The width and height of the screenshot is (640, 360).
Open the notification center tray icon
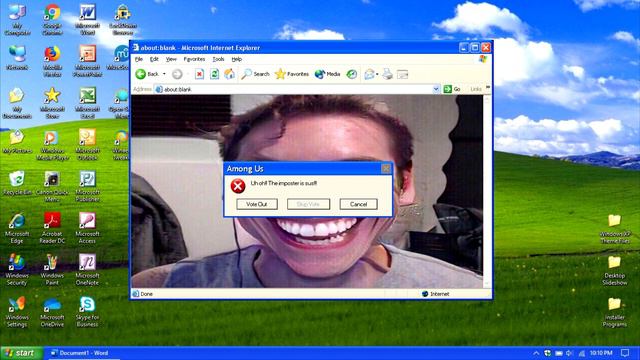[x=625, y=353]
